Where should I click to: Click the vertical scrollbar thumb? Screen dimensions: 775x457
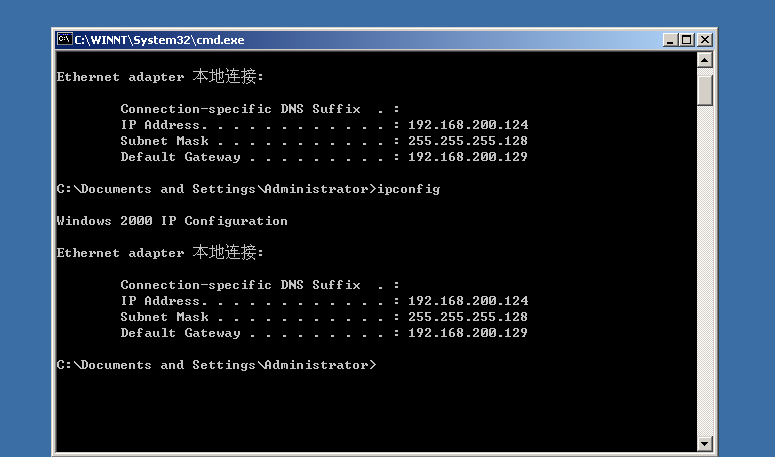(x=705, y=88)
